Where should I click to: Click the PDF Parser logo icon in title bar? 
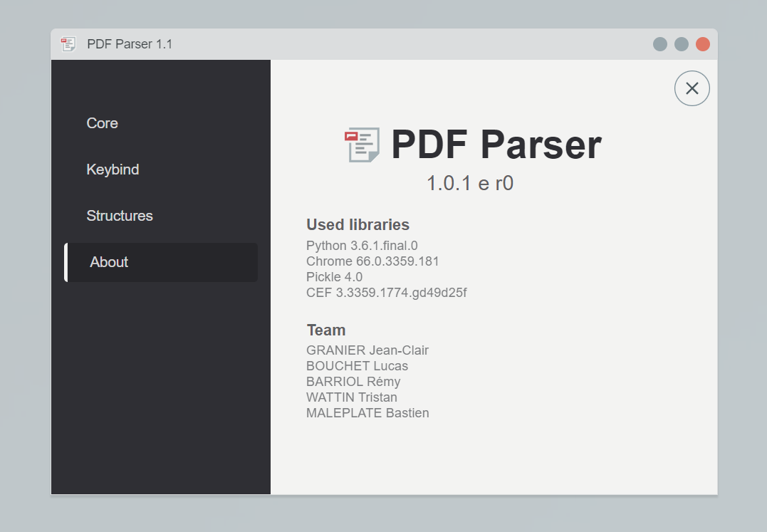tap(68, 43)
